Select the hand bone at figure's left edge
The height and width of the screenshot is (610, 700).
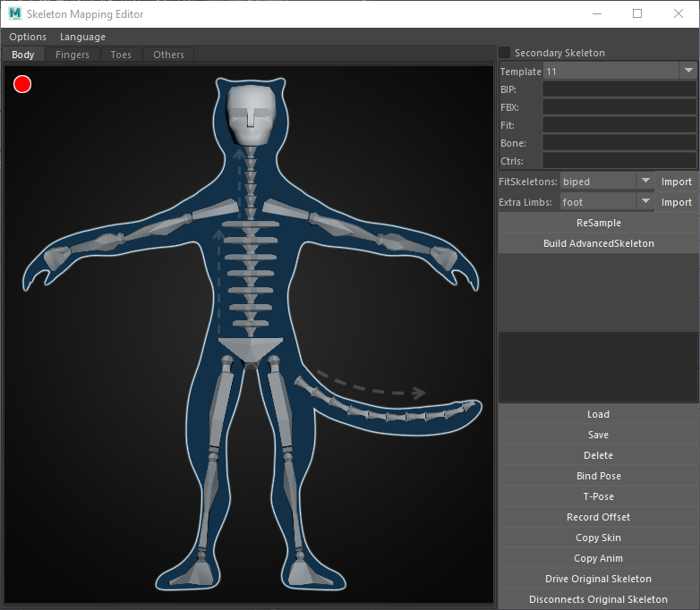pos(58,258)
